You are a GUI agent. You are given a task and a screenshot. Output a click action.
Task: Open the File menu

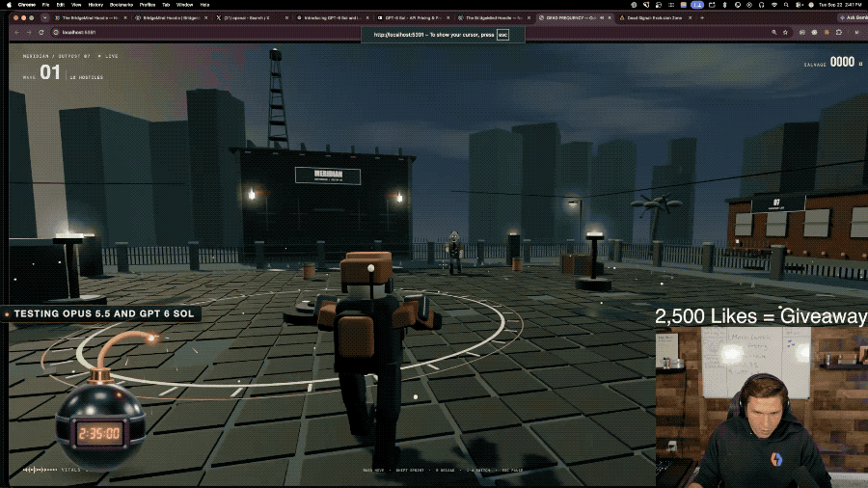[45, 5]
